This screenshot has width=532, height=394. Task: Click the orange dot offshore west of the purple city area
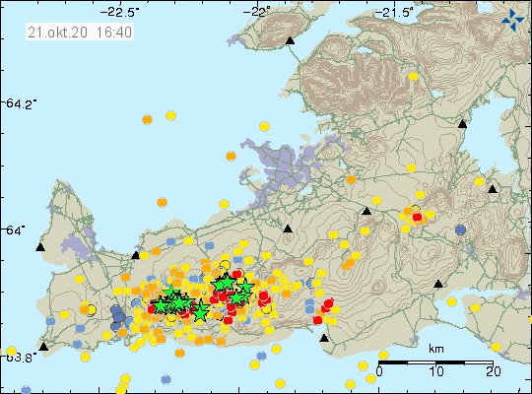(x=232, y=156)
